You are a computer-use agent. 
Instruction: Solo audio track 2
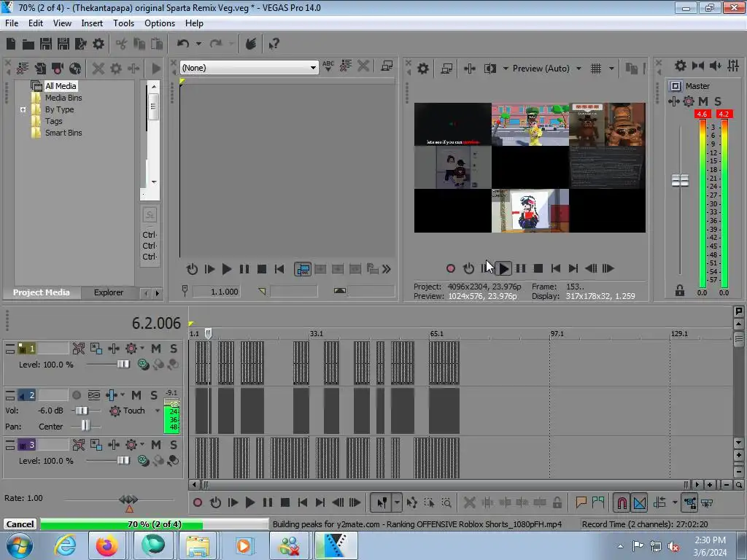[x=154, y=395]
